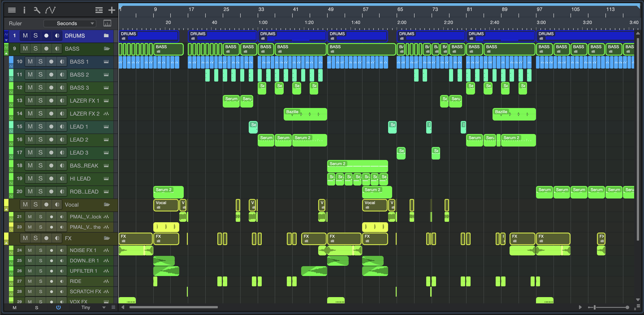Screen dimensions: 644x315
Task: Click the FX folder track icon
Action: (x=107, y=238)
